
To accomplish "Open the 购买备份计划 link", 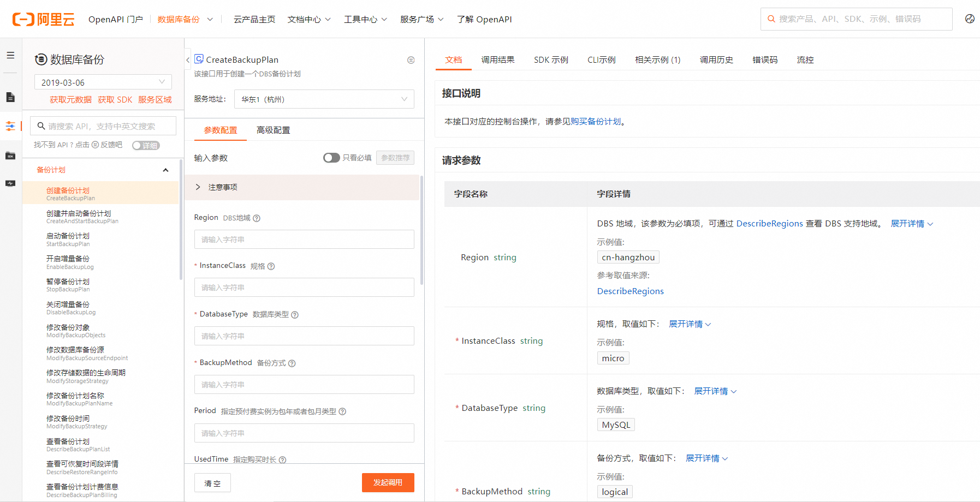I will click(x=596, y=122).
